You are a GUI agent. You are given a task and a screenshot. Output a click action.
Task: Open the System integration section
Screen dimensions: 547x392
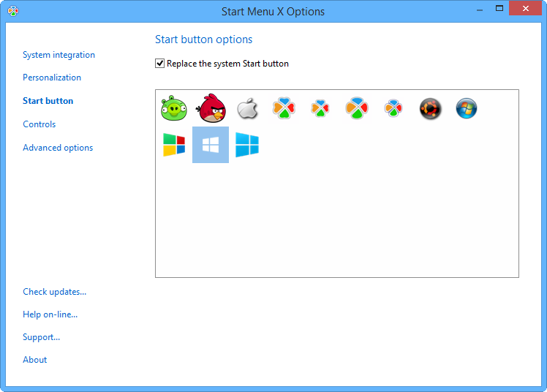click(x=59, y=55)
